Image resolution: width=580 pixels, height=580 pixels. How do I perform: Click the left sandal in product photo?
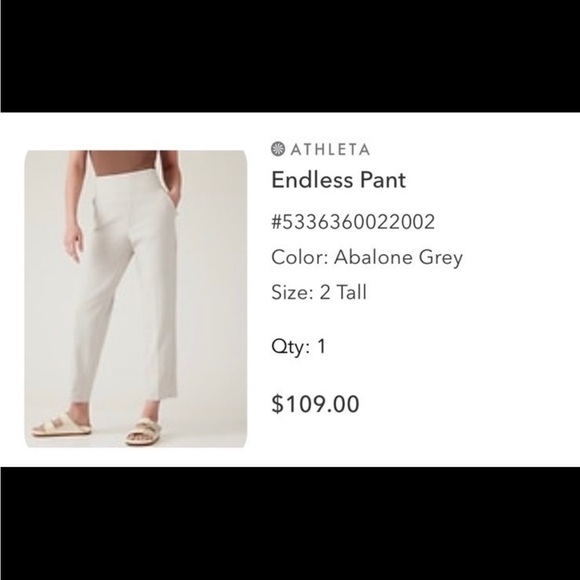62,424
